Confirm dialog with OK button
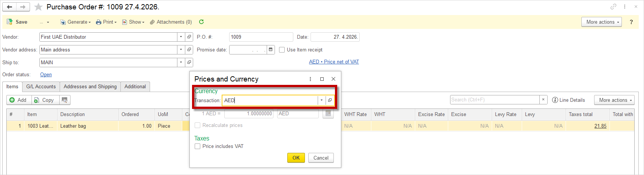The width and height of the screenshot is (644, 175). tap(296, 158)
